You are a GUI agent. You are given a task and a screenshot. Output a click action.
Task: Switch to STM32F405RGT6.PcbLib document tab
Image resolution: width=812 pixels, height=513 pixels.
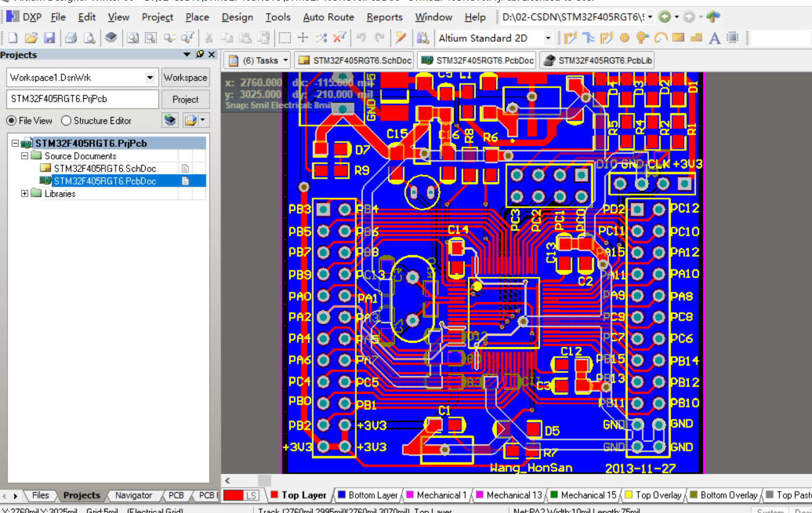coord(597,60)
